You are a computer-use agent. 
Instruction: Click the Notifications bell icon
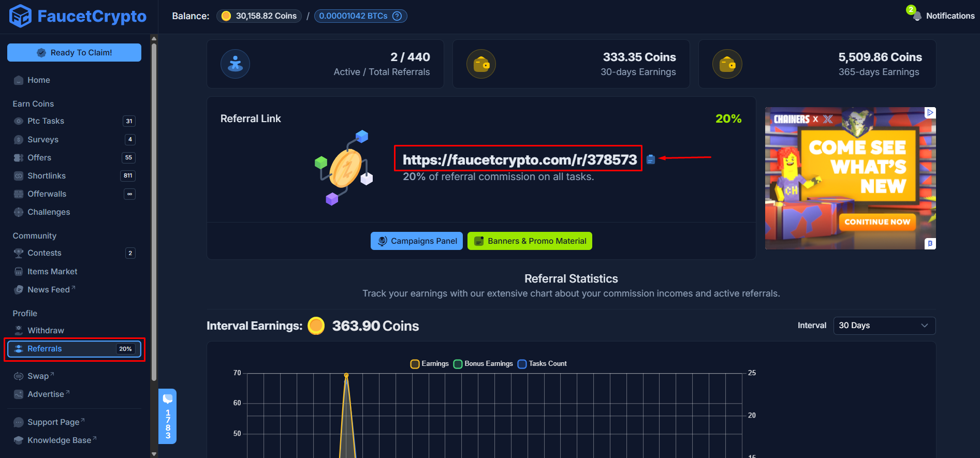(x=917, y=16)
